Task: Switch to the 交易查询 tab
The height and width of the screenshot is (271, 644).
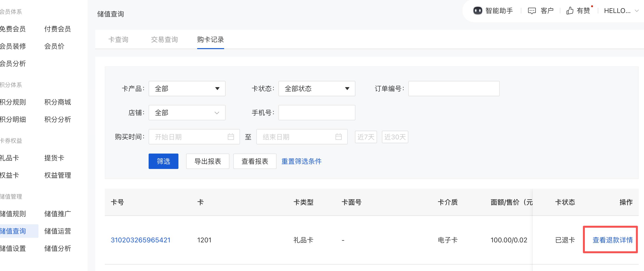Action: point(164,39)
